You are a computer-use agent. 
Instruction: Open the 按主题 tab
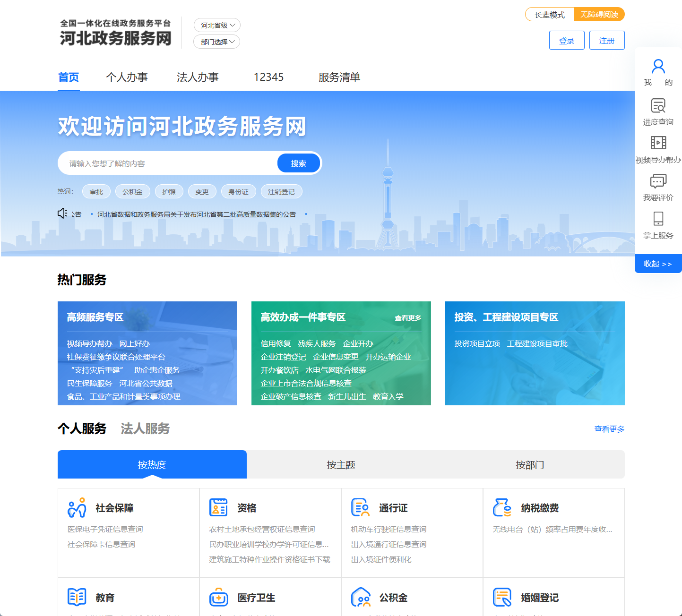coord(340,465)
